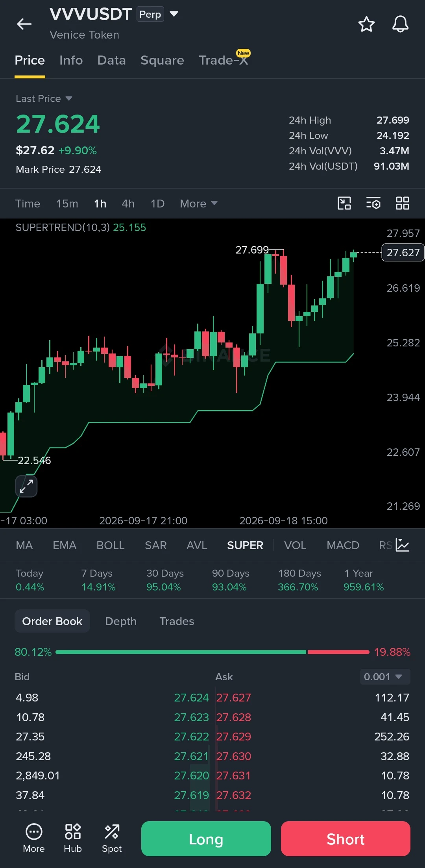Change order book precision 0.001
This screenshot has height=868, width=425.
pyautogui.click(x=385, y=677)
